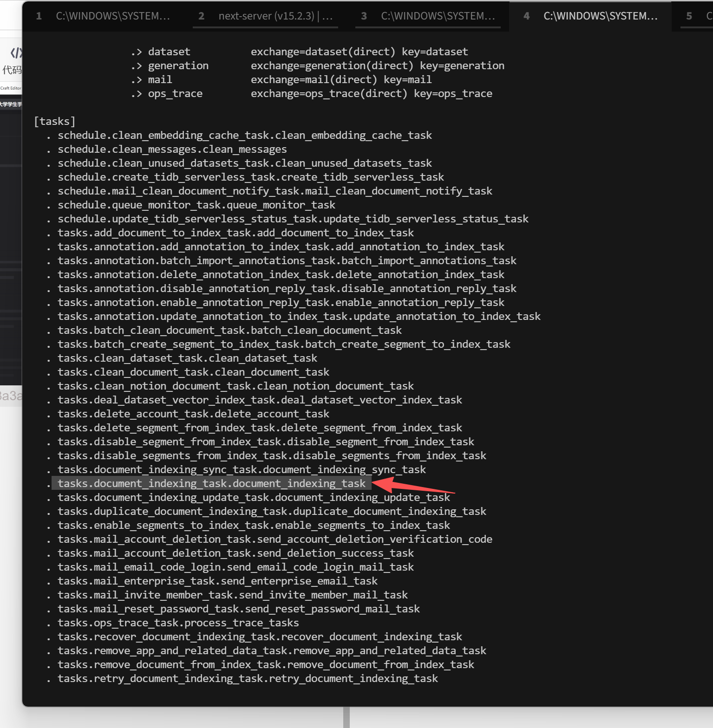713x728 pixels.
Task: Click tasks.disable_segments_from_index_task line
Action: pos(272,455)
